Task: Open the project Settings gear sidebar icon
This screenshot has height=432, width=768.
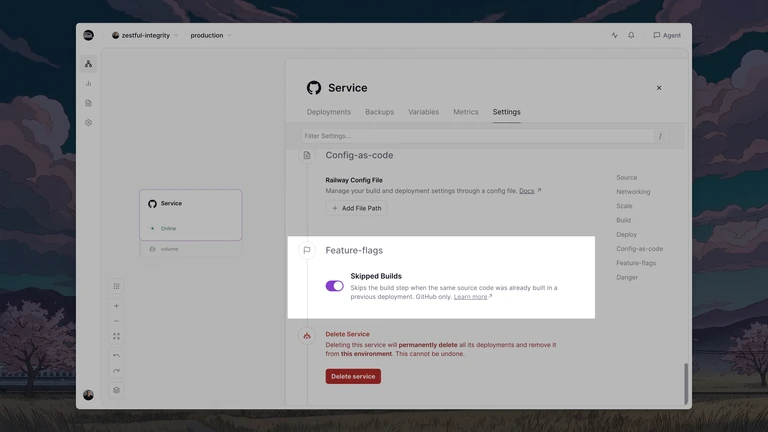Action: tap(88, 122)
